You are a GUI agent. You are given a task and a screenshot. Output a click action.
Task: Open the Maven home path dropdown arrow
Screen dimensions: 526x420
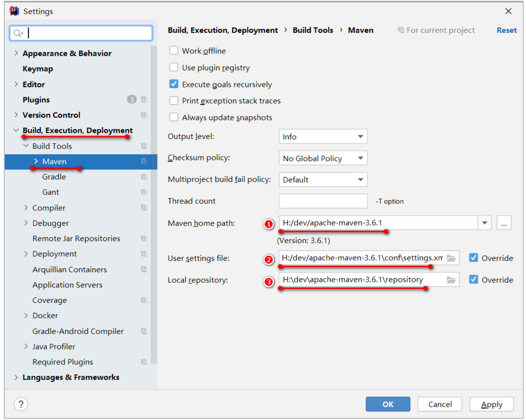485,223
